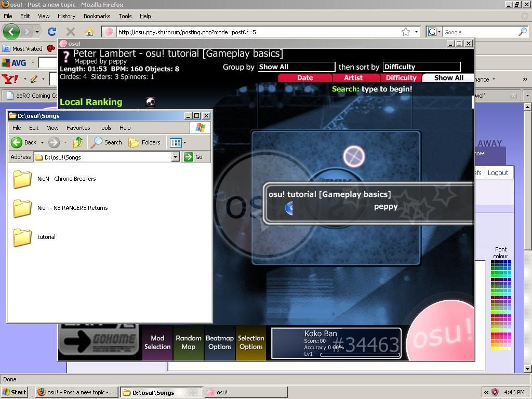
Task: Expand Firefox toolbar overflow chevron
Action: [525, 79]
